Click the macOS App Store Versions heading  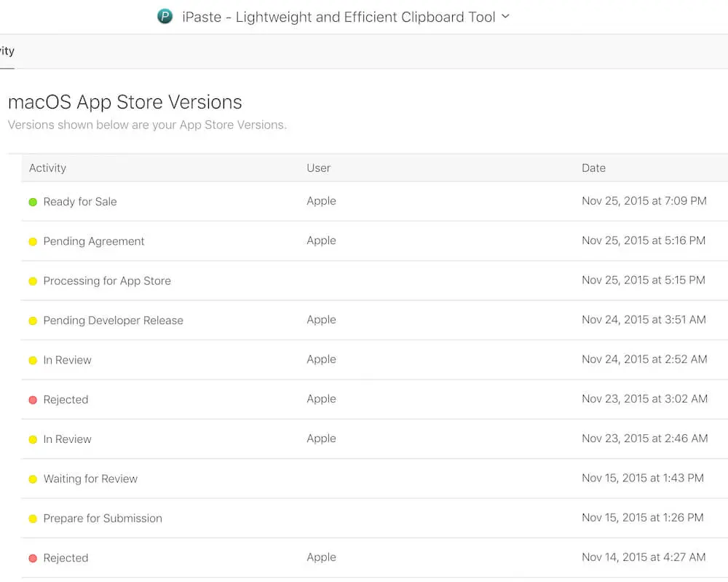click(x=125, y=102)
